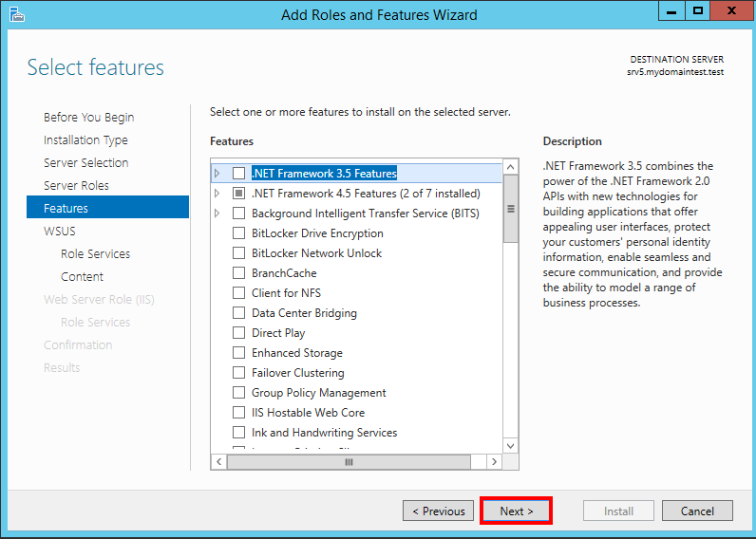756x539 pixels.
Task: Select Group Policy Management label
Action: pos(319,393)
